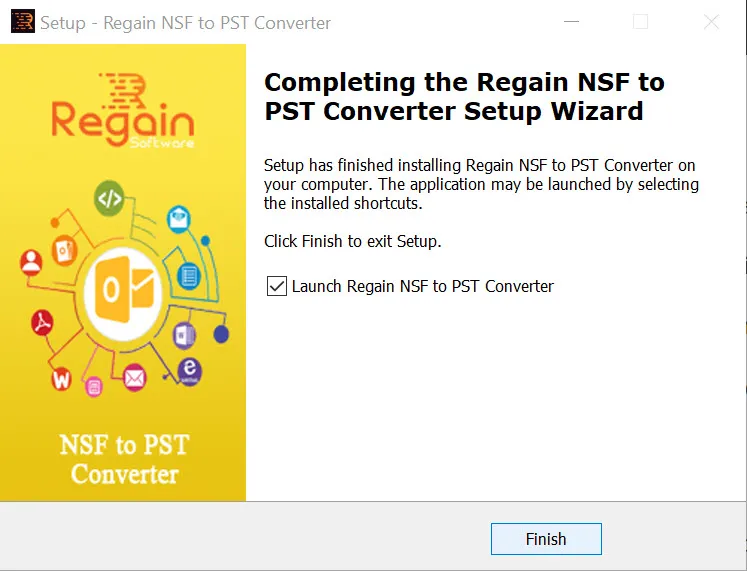Close the Setup wizard window

[x=711, y=21]
